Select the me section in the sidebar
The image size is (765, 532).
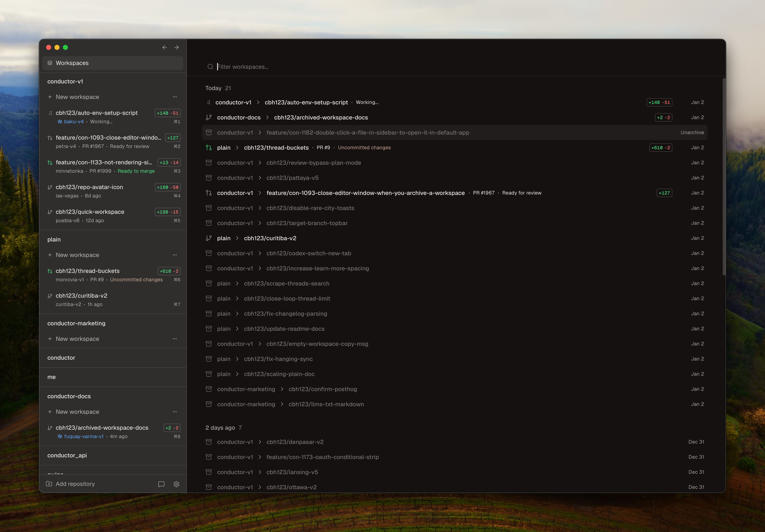tap(52, 377)
